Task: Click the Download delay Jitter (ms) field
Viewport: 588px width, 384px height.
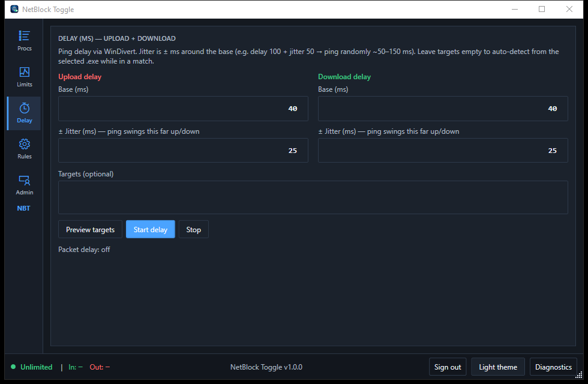Action: [443, 151]
